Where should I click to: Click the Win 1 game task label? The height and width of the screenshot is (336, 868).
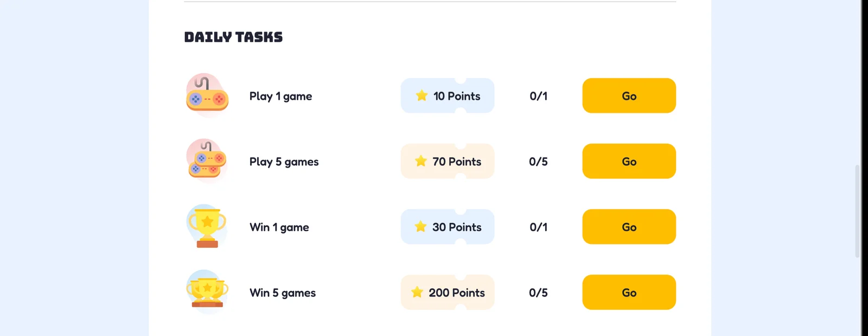click(279, 228)
